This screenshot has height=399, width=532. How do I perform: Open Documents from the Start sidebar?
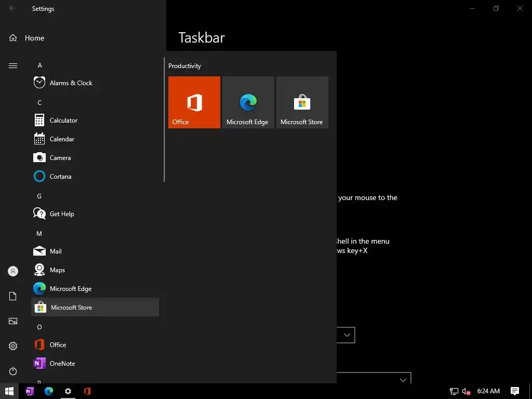click(x=13, y=296)
